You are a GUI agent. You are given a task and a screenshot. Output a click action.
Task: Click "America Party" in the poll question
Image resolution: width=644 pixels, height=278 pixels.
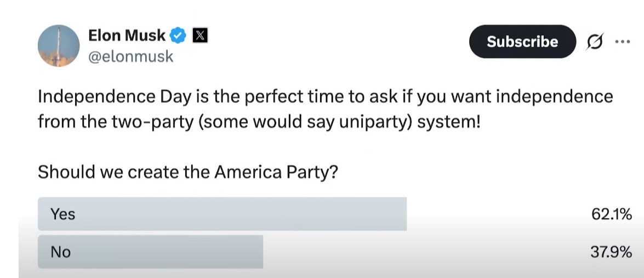pyautogui.click(x=276, y=172)
